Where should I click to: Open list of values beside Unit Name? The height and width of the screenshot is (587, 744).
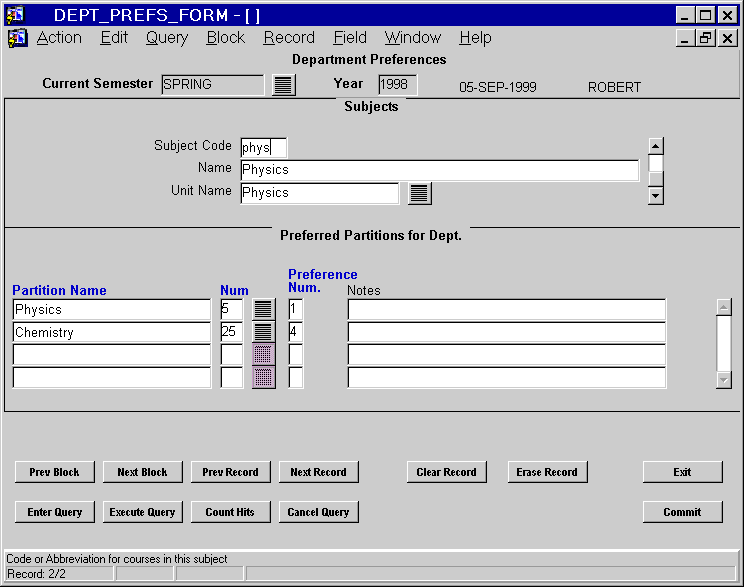[x=419, y=193]
